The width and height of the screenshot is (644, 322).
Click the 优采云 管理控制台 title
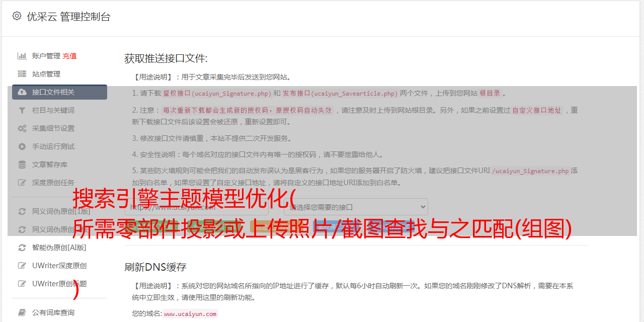coord(68,17)
